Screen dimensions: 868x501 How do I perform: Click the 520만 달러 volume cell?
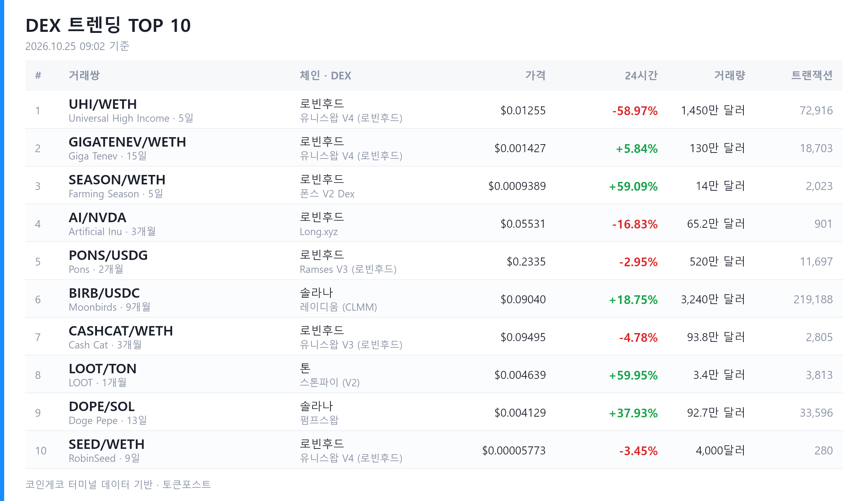tap(717, 262)
